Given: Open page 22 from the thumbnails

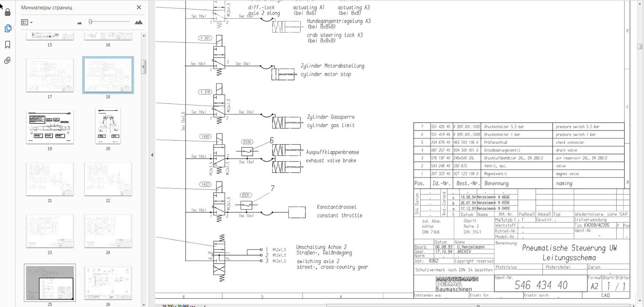Looking at the screenshot, I should tap(108, 179).
